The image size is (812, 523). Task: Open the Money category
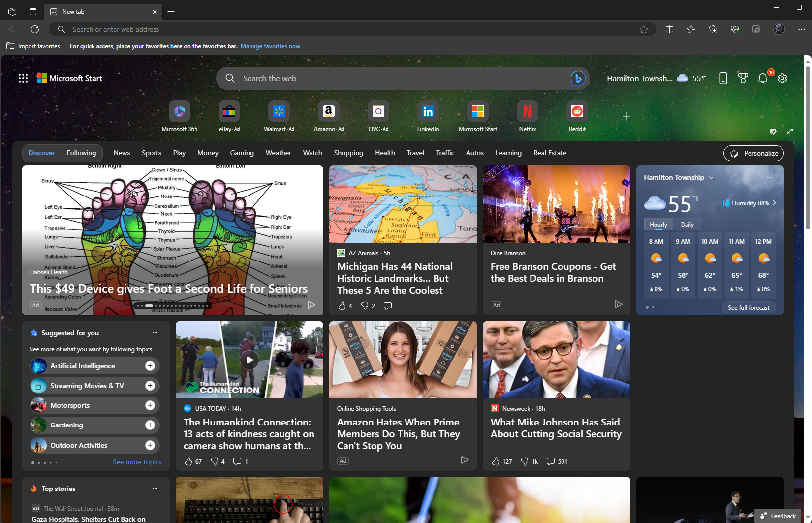(208, 153)
